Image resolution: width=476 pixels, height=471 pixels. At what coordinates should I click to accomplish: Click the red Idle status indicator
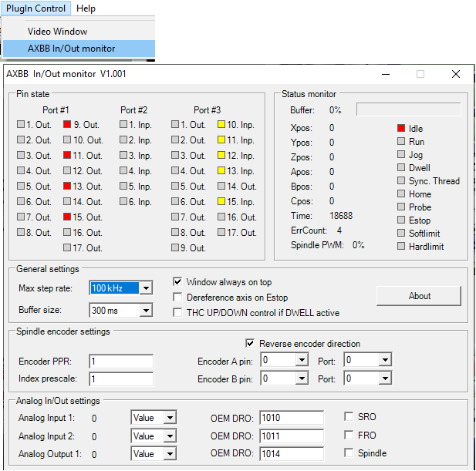(401, 129)
